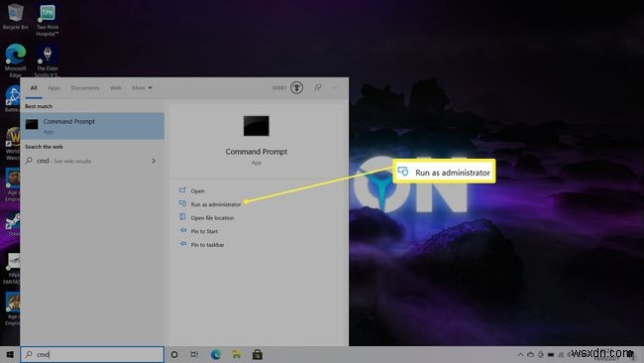
Task: Choose Pin to taskbar action
Action: (207, 245)
